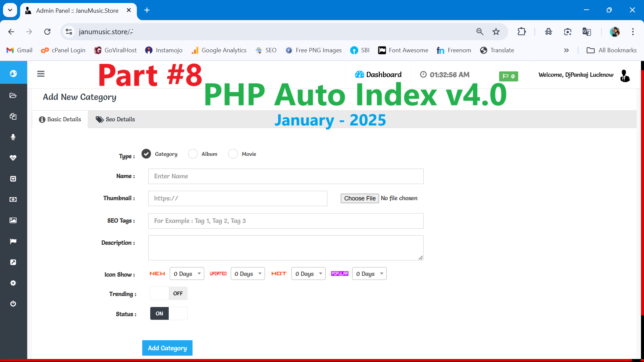Toggle the Trending switch to ON
The height and width of the screenshot is (362, 644).
(x=168, y=293)
